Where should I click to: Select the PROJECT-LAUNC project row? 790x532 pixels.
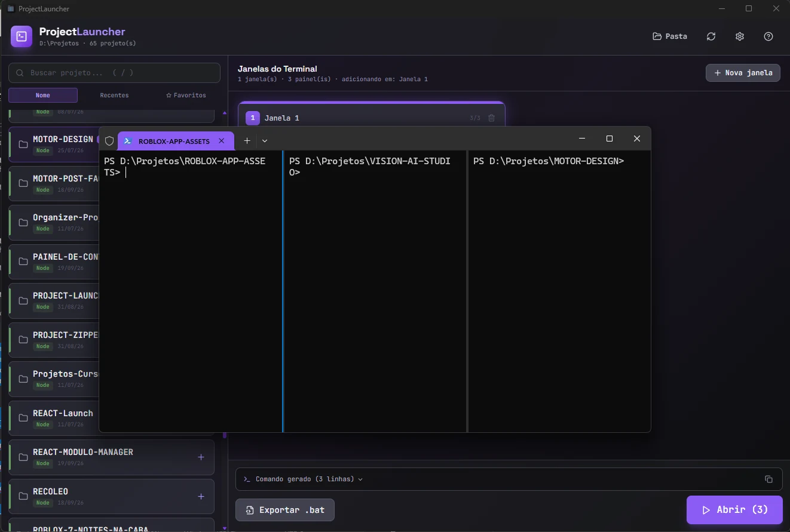pos(54,301)
